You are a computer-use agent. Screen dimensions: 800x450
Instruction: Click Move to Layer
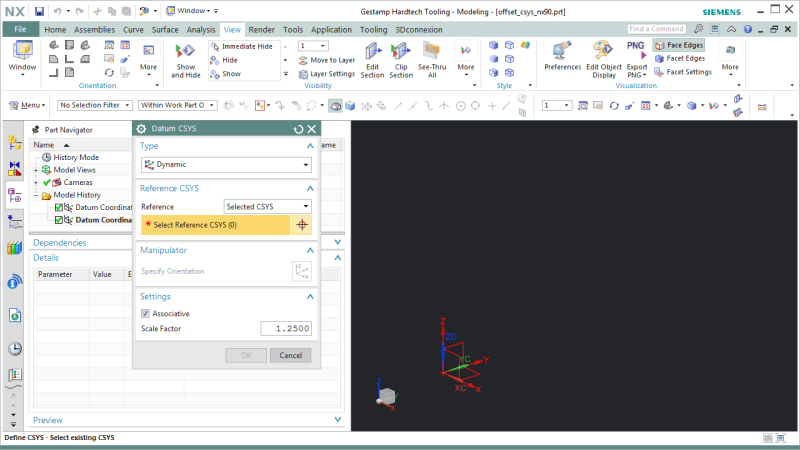[x=327, y=60]
